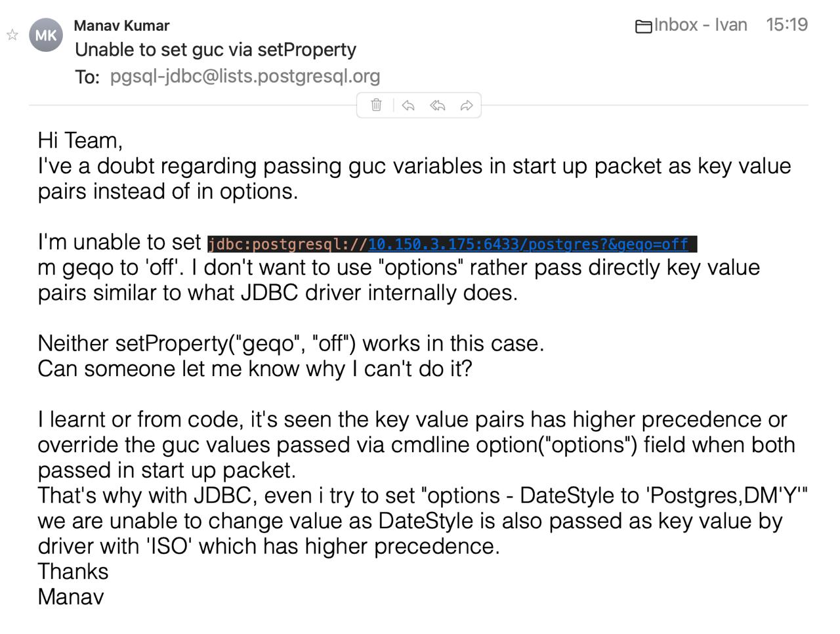Click the jdbc:postgresql:// code snippet prefix

(x=287, y=244)
